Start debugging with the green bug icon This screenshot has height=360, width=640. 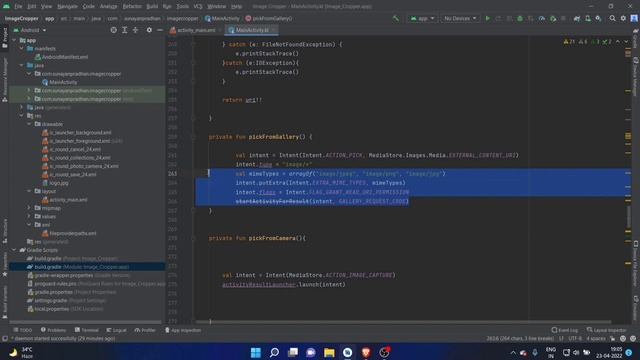tap(520, 18)
